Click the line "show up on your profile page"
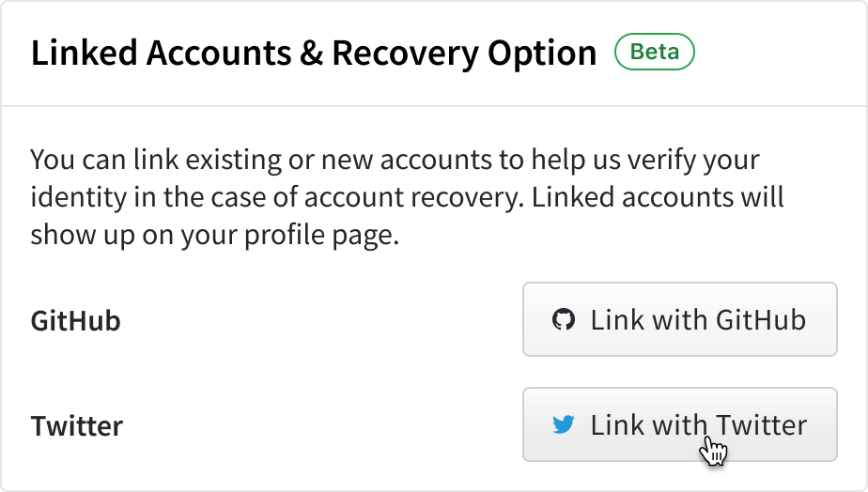 point(215,235)
